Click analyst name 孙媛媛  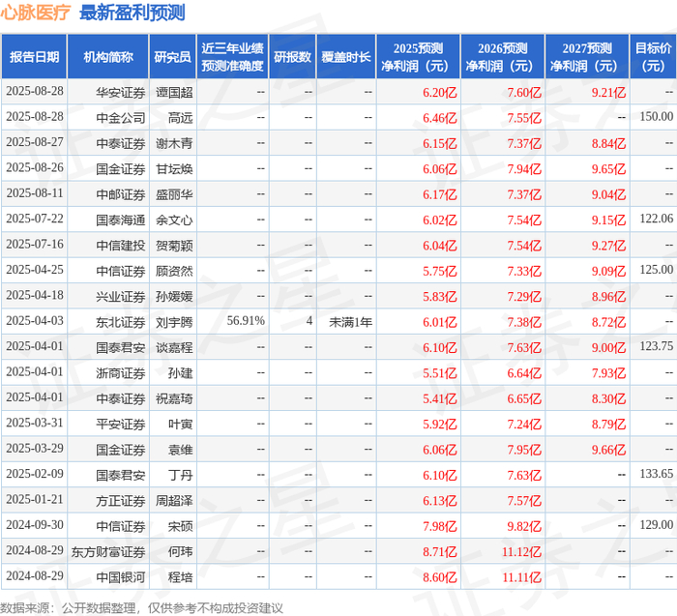tap(174, 296)
